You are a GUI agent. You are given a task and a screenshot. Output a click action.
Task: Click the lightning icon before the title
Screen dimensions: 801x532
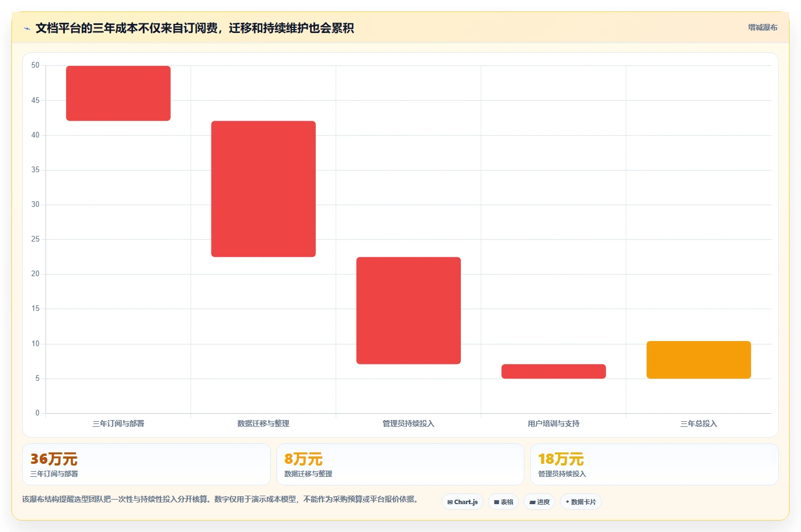point(27,28)
